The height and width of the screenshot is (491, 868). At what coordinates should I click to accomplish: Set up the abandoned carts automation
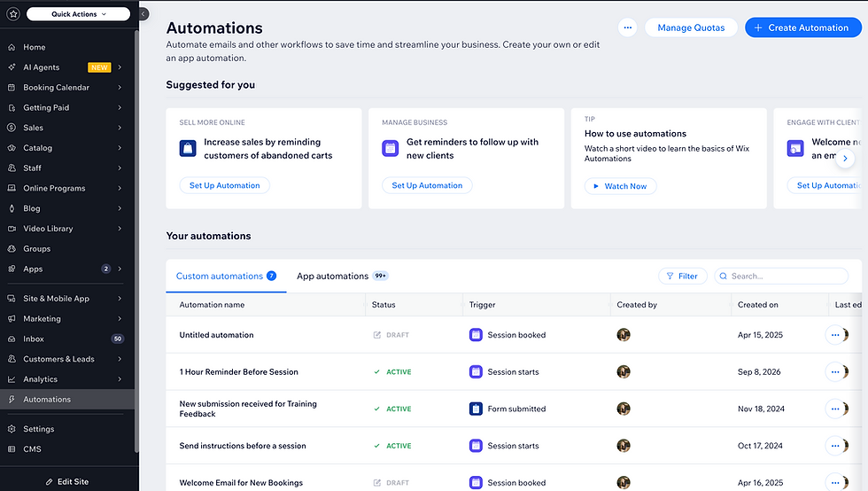(224, 185)
